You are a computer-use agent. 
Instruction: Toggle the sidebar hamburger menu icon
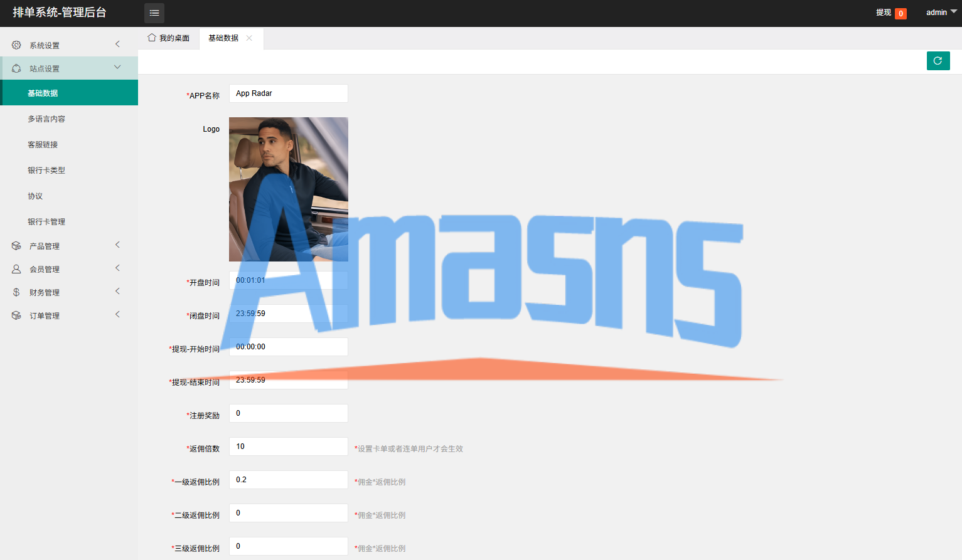(154, 13)
